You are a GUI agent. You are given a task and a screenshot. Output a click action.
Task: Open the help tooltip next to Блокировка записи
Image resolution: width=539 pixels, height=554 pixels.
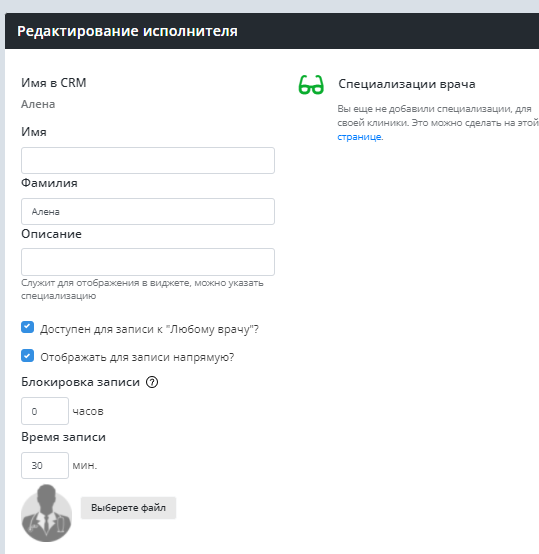(x=152, y=382)
